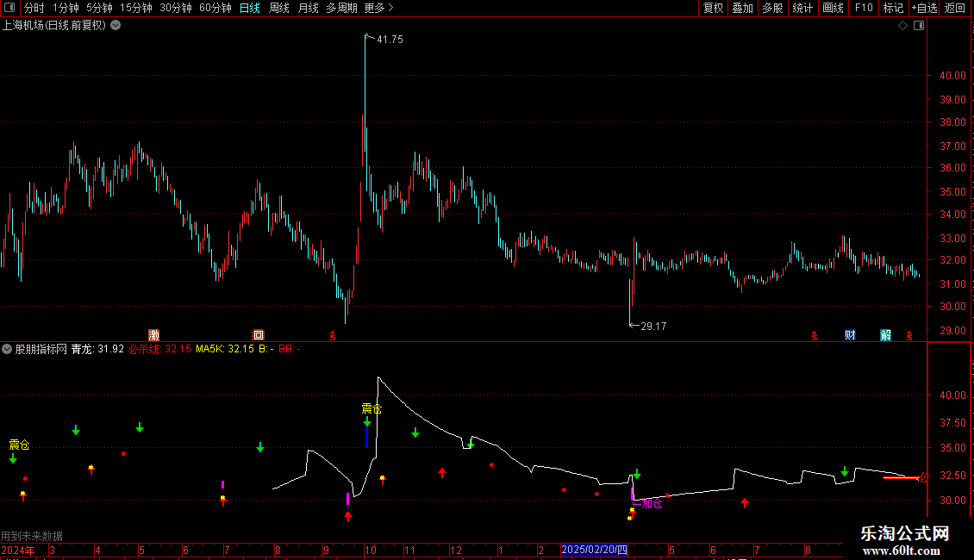This screenshot has width=974, height=560.
Task: Click the diamond icon above chart
Action: click(903, 26)
